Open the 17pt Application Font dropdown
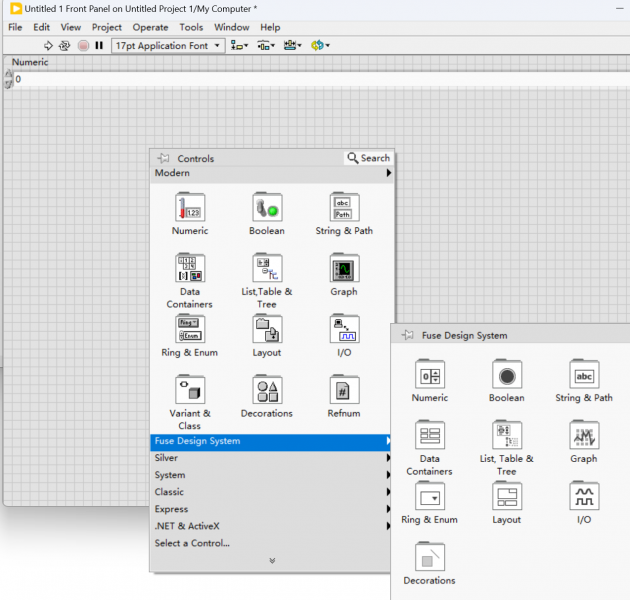Screen dimensions: 630x600 [167, 45]
